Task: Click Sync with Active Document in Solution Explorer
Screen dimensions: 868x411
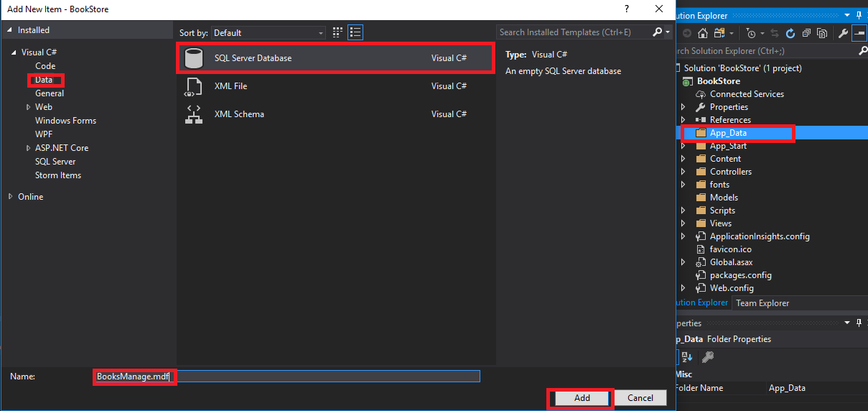Action: 775,33
